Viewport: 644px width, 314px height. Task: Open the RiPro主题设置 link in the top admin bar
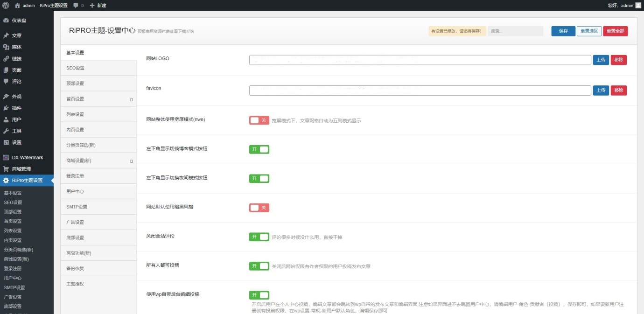[54, 5]
